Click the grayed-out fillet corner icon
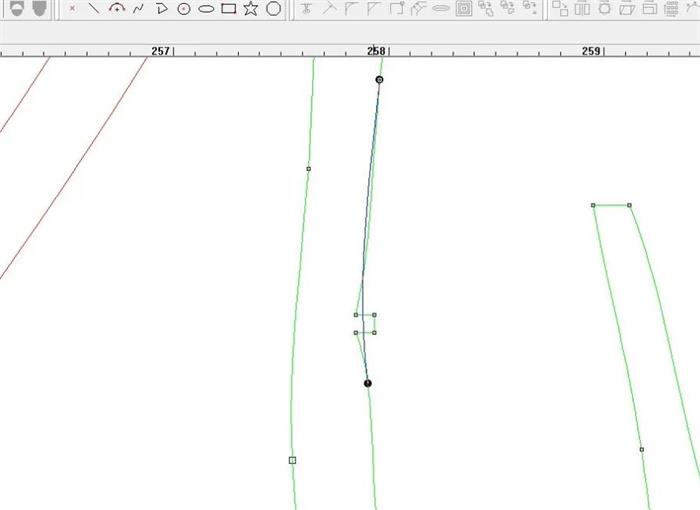Image resolution: width=700 pixels, height=510 pixels. click(x=352, y=8)
